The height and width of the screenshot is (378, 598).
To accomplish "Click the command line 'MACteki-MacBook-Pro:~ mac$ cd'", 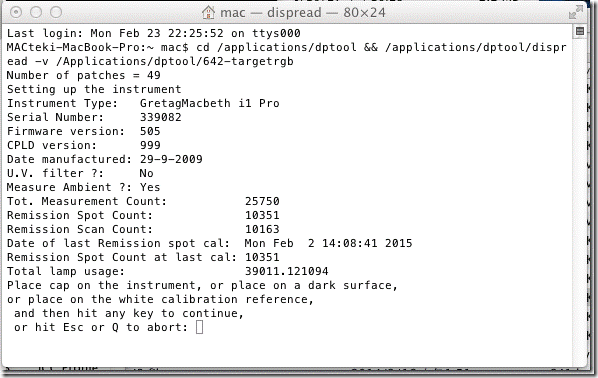I will point(286,47).
